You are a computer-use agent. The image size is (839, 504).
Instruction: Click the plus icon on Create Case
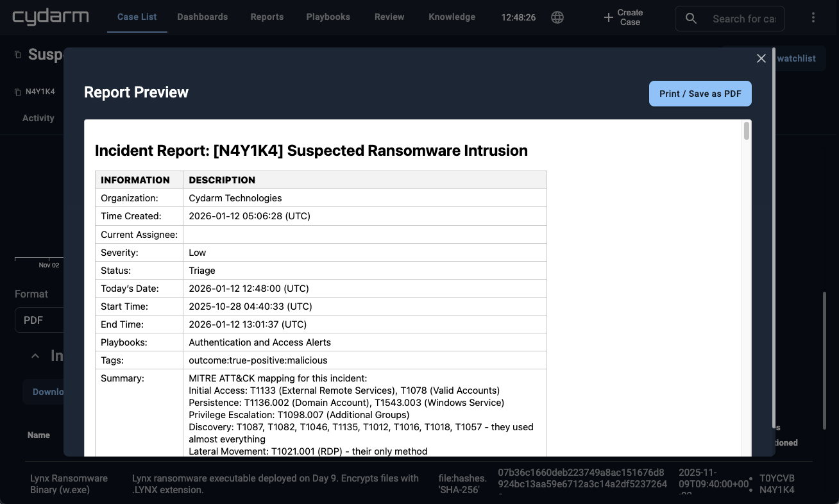607,17
